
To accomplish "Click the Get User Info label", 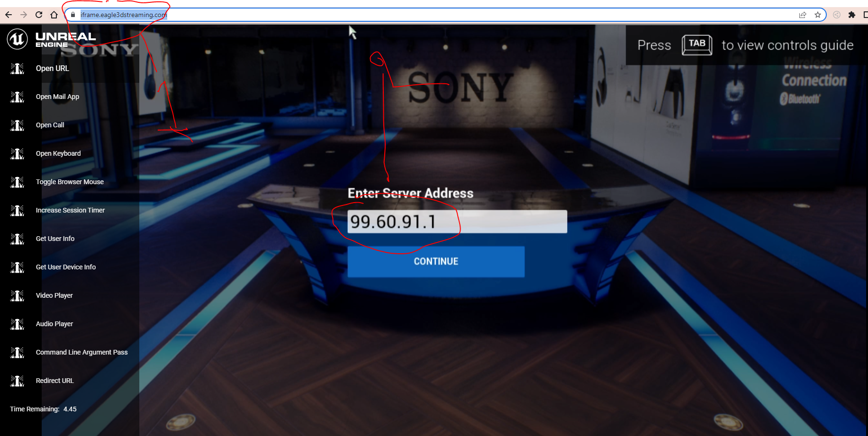I will [55, 239].
